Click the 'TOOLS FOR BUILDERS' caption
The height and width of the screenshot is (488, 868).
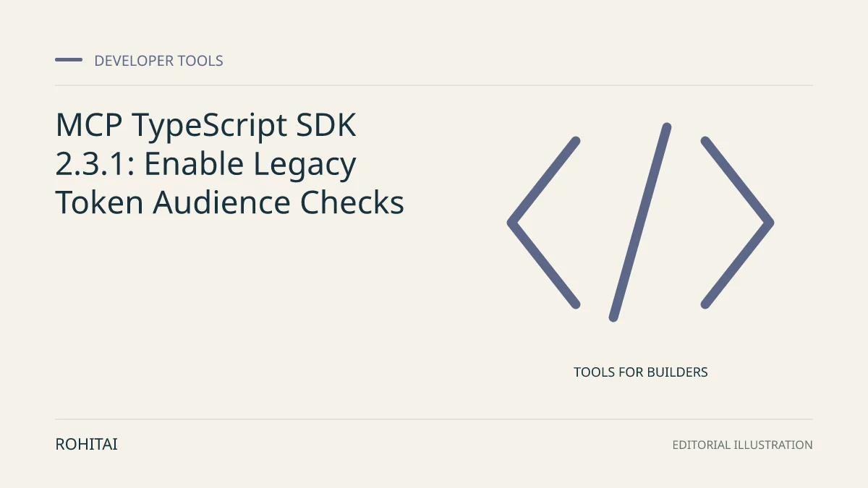[x=641, y=372]
